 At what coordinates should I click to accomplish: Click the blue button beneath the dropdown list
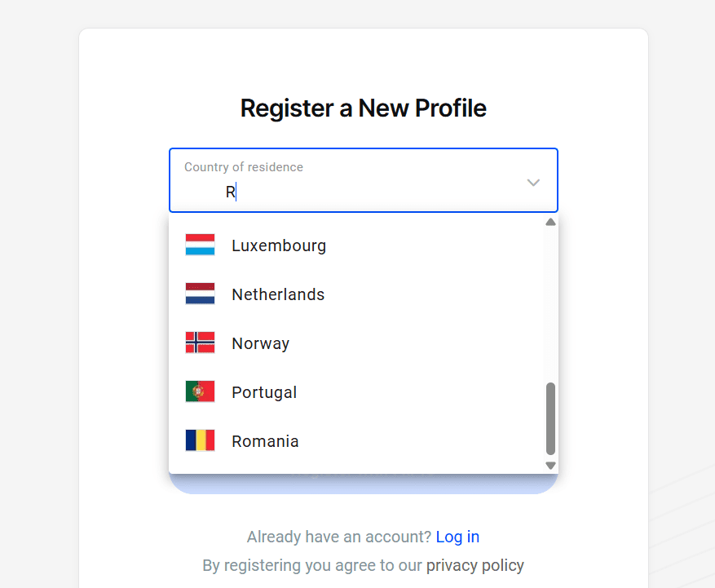[363, 484]
